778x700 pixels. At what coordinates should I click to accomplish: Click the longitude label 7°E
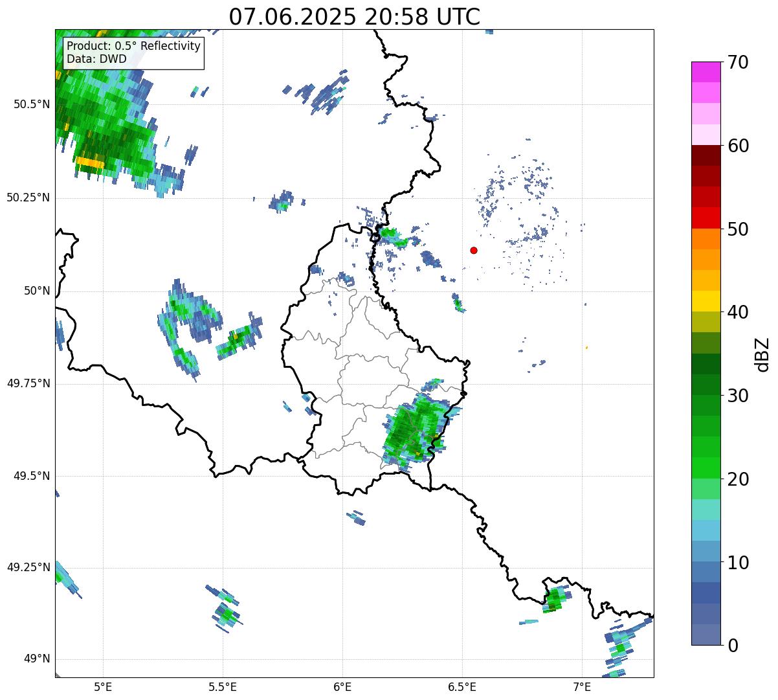click(x=582, y=686)
